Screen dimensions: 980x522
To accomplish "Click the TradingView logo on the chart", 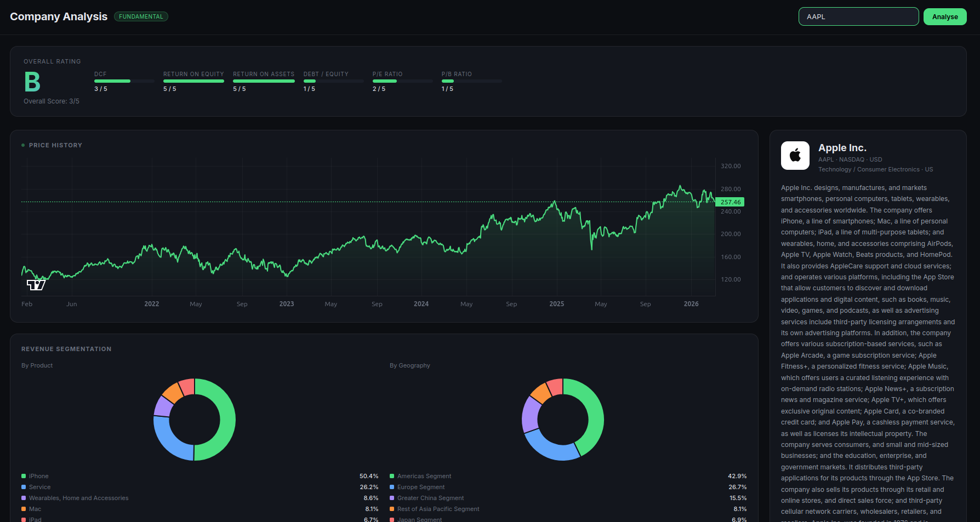I will click(36, 285).
